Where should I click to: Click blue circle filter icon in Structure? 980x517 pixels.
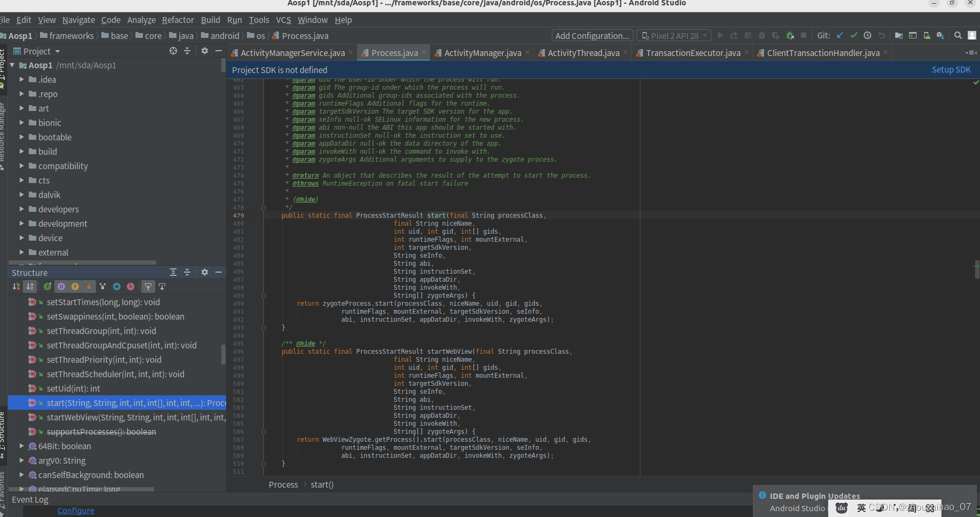point(117,287)
